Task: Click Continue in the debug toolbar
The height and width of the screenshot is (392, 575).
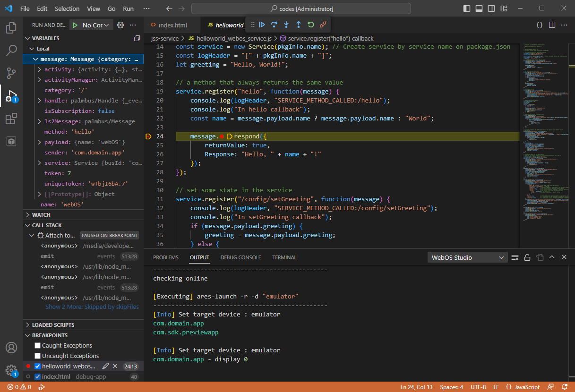Action: click(x=262, y=25)
